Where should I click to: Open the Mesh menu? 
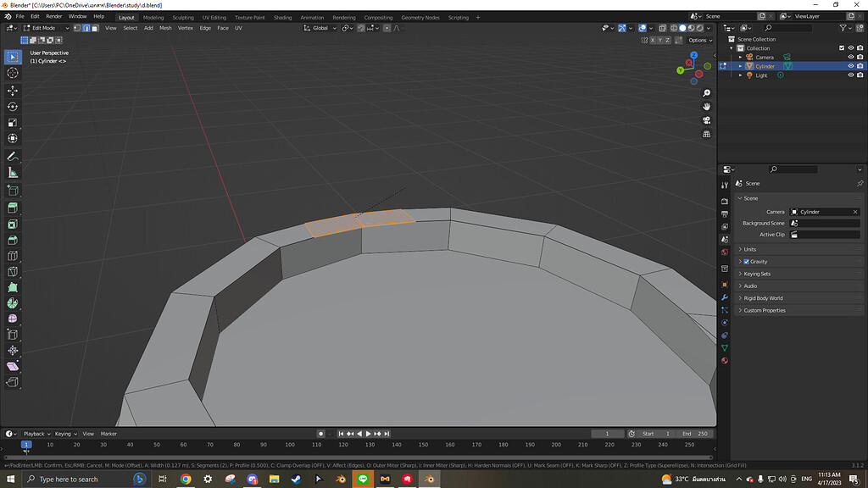[x=165, y=28]
